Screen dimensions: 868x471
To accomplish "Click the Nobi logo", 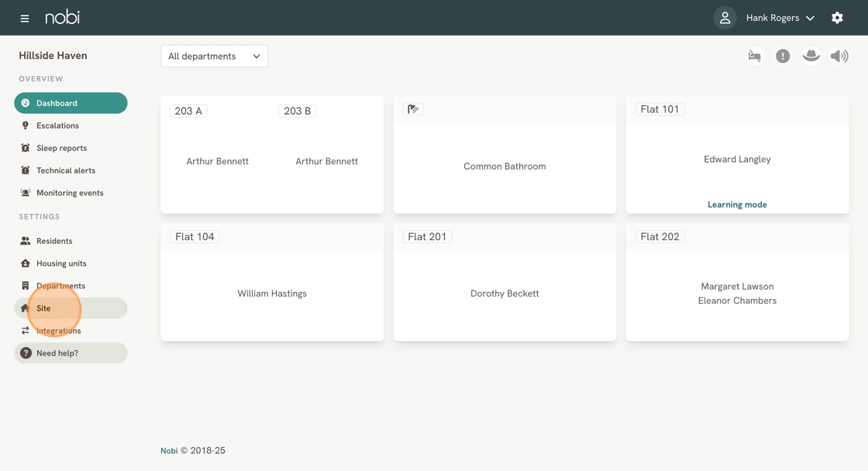I will click(62, 17).
